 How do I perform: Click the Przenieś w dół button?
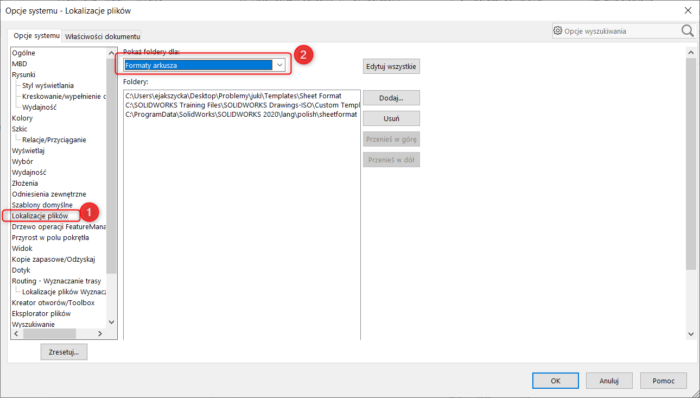[x=391, y=160]
